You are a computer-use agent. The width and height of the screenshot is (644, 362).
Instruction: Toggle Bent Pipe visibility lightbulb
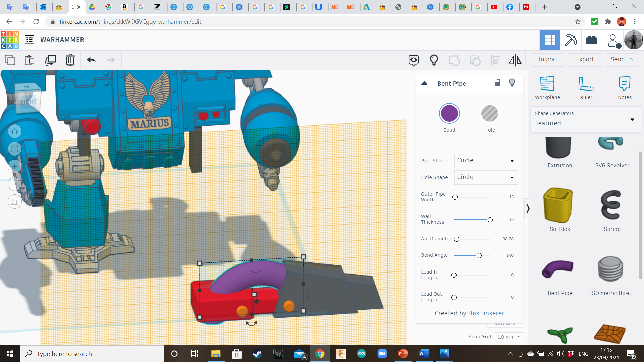[512, 83]
